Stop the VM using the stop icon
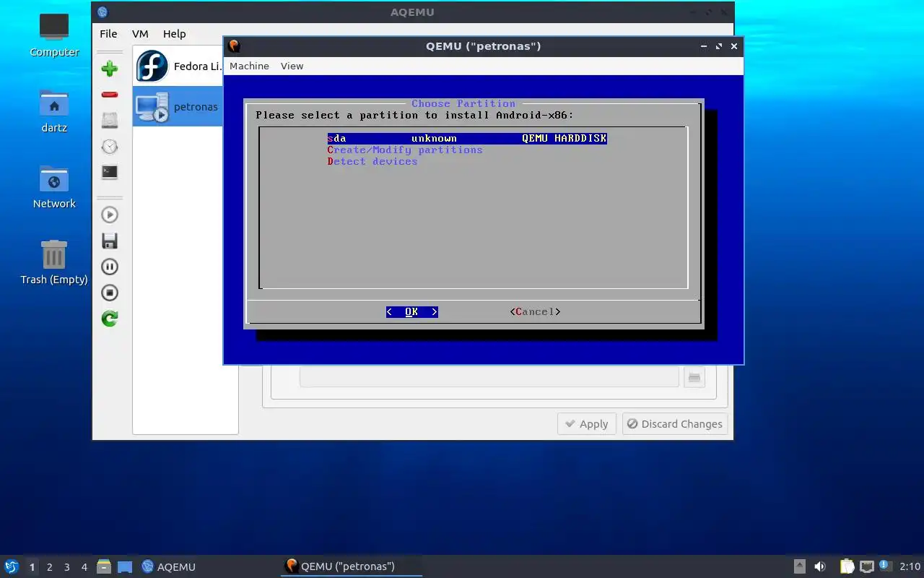 click(110, 293)
